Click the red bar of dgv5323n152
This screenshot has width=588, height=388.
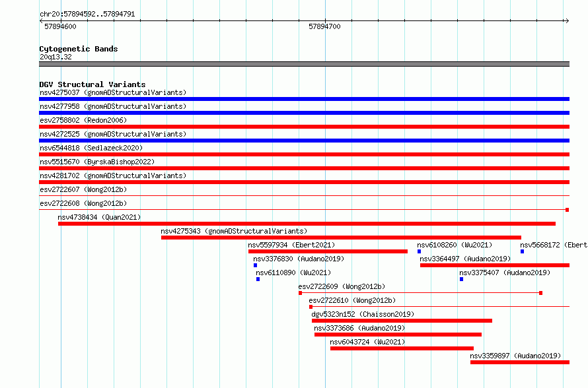point(402,321)
